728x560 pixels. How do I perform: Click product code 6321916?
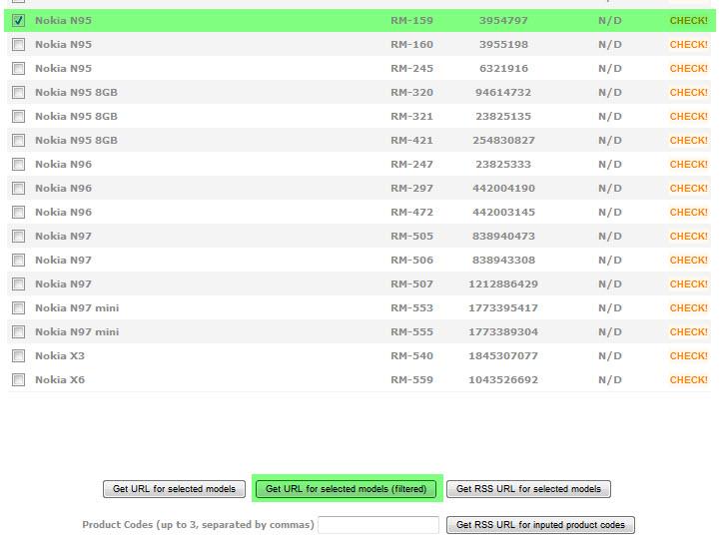click(503, 69)
